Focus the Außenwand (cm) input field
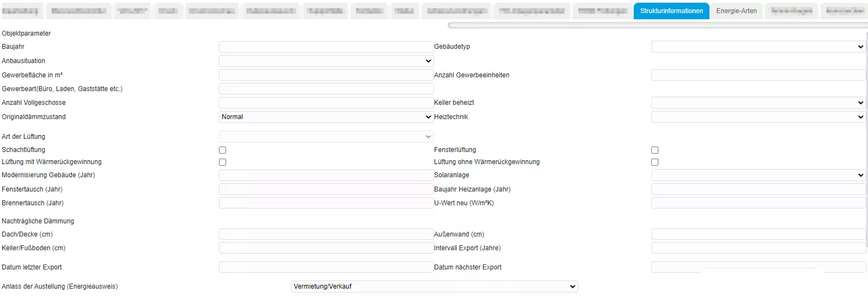 pyautogui.click(x=758, y=234)
